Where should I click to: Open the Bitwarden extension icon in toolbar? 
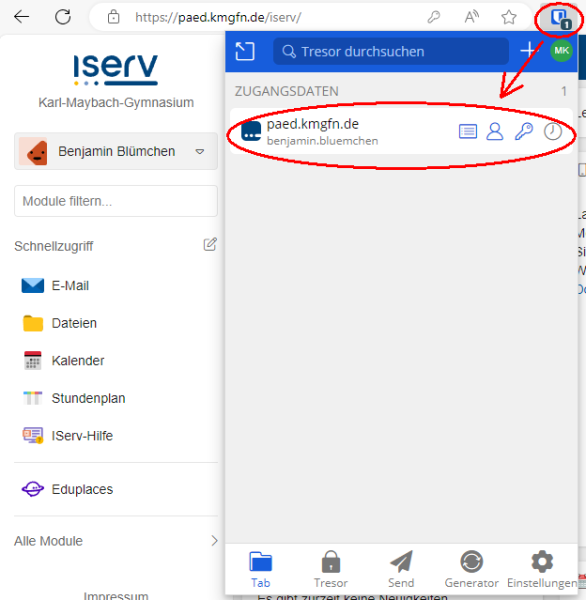(560, 18)
